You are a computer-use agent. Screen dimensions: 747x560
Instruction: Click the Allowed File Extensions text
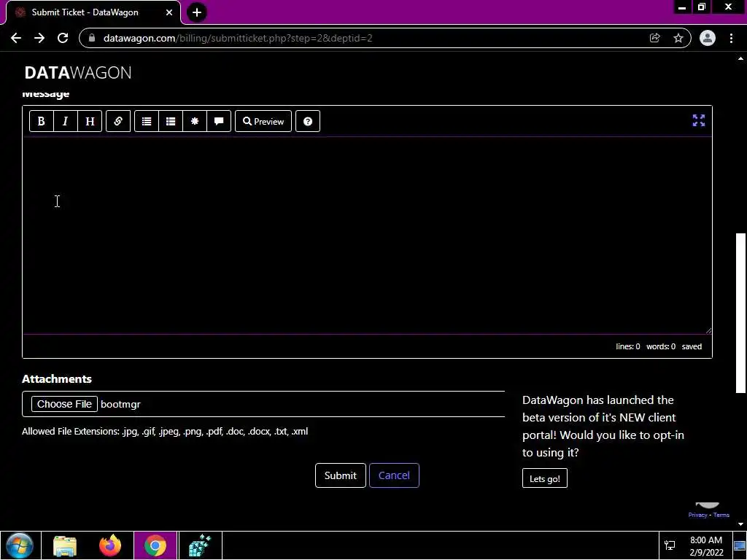[x=165, y=432]
